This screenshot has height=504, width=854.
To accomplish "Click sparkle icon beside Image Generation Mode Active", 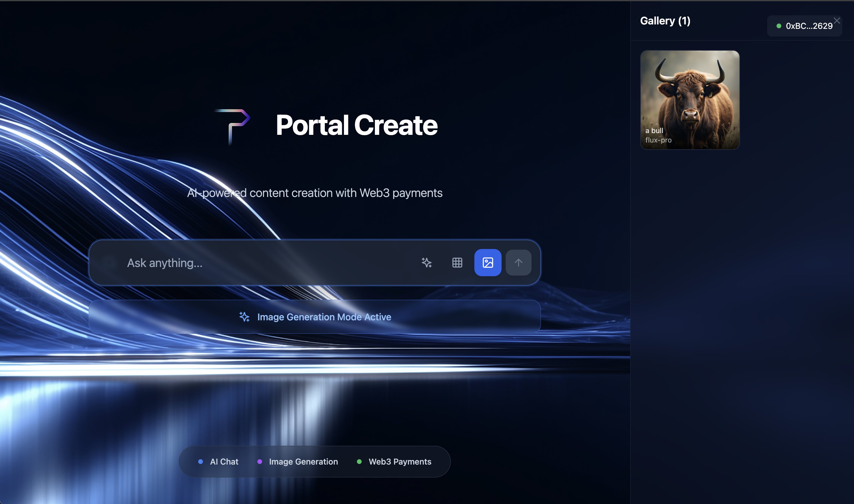I will pyautogui.click(x=244, y=317).
